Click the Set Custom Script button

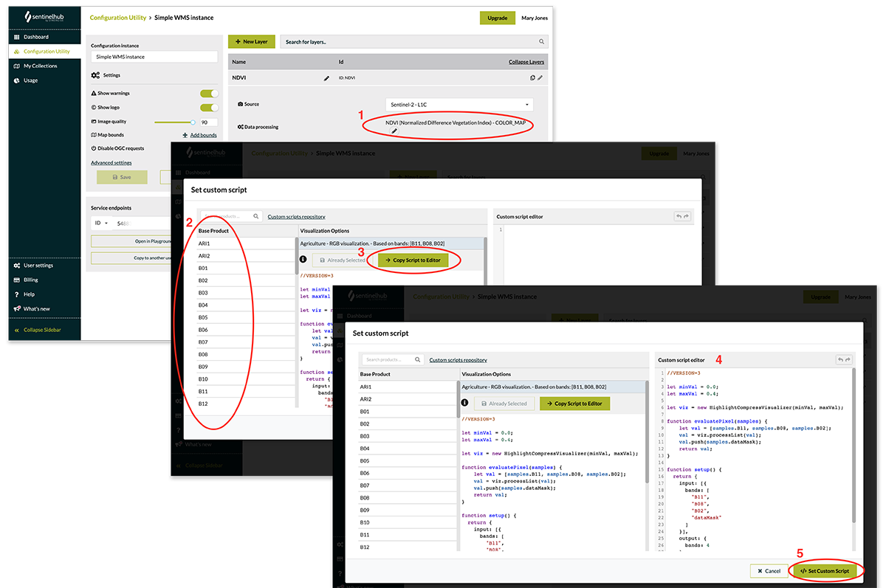pos(825,571)
